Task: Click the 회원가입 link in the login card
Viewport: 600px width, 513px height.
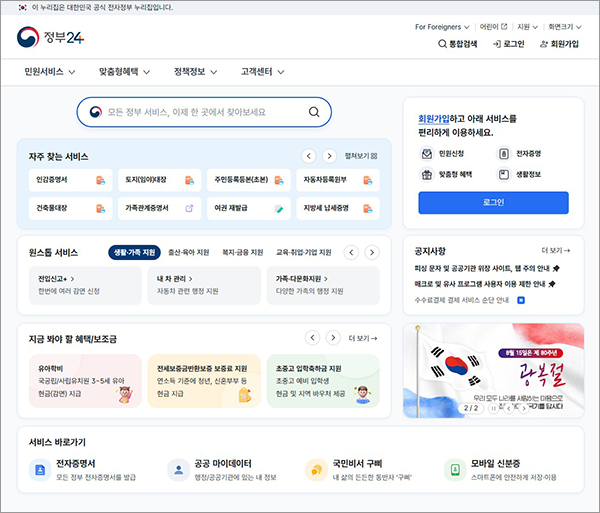Action: (434, 119)
